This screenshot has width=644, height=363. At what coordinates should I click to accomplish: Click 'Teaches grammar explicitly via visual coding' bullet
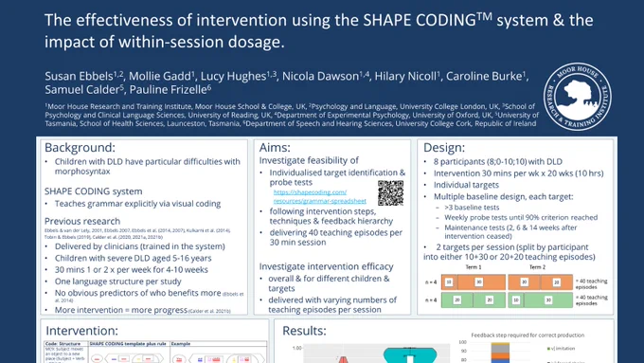click(x=137, y=204)
